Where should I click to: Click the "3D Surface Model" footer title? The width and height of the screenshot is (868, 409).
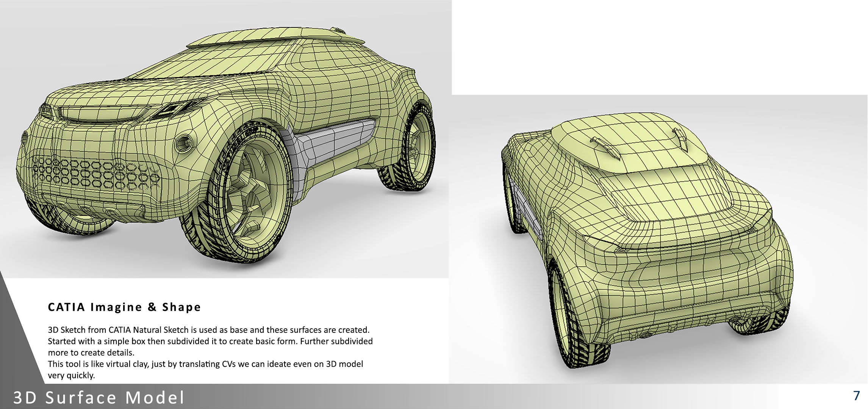(99, 398)
